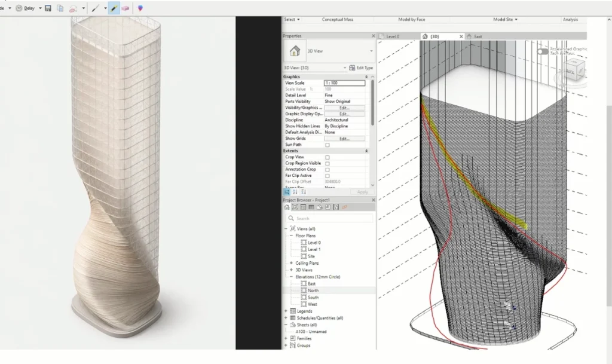Screen dimensions: 612x364
Task: Select North elevation in Project Browser
Action: (313, 290)
